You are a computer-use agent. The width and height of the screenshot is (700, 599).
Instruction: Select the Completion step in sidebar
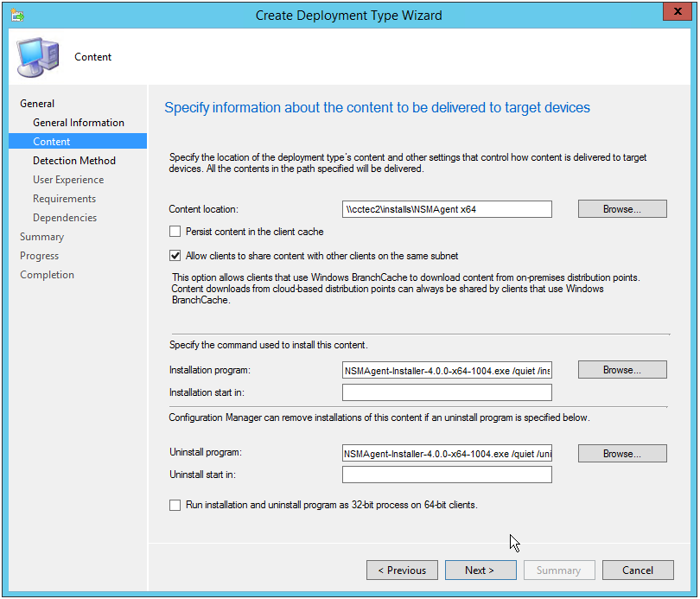(x=47, y=275)
